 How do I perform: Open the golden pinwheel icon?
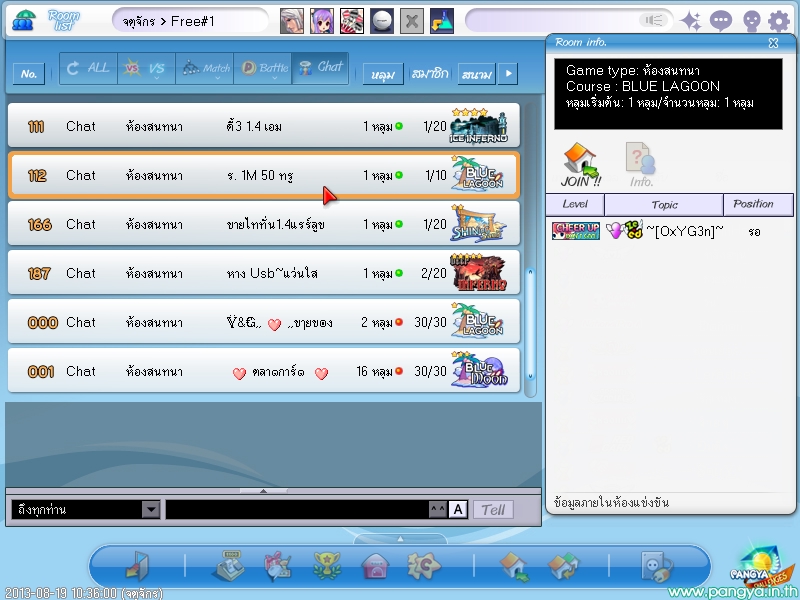tap(423, 566)
